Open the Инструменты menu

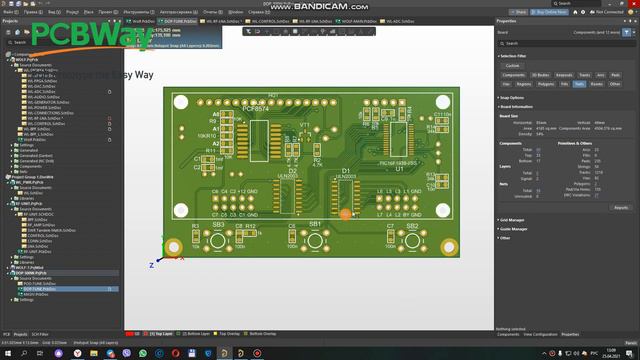pos(139,12)
